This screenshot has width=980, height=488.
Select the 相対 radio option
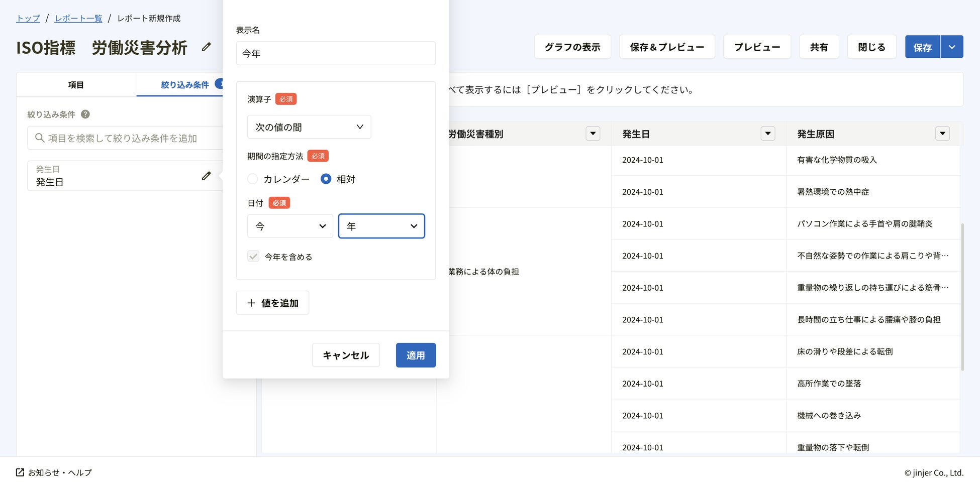pyautogui.click(x=326, y=179)
